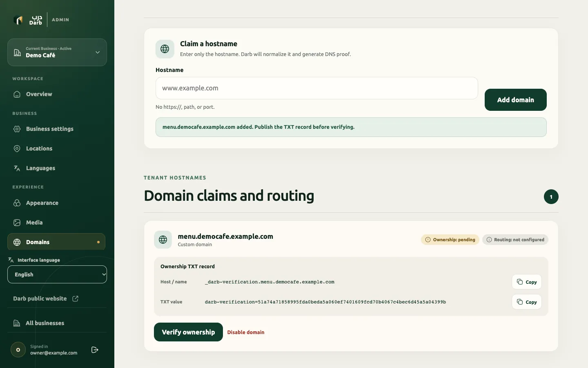Click the Custom domain label

coord(195,245)
